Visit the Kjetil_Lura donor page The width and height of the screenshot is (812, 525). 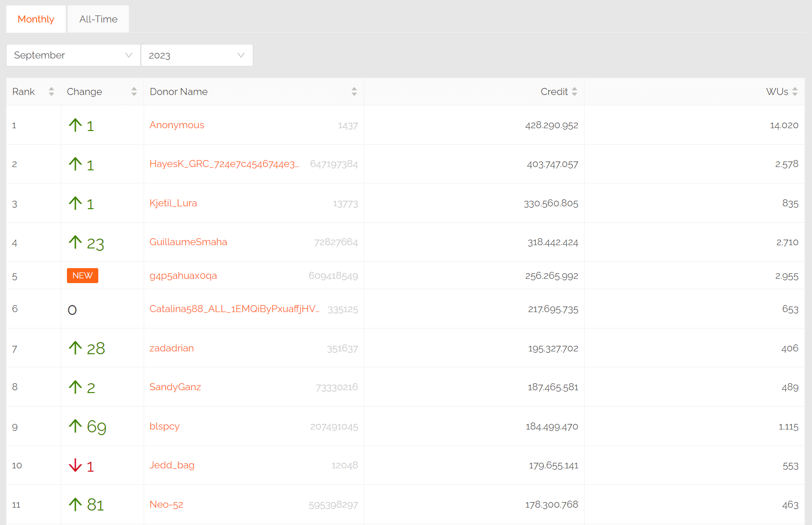point(173,203)
